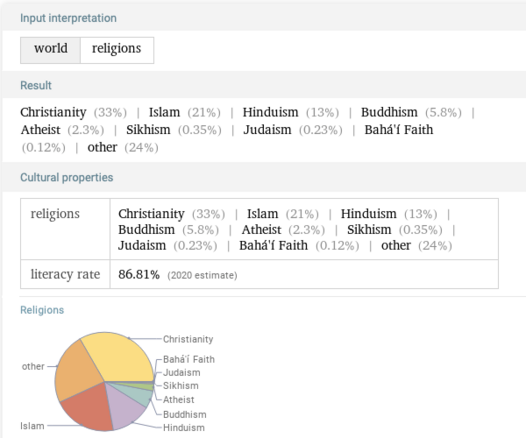Click the 'literacy rate' table row label

tap(65, 274)
